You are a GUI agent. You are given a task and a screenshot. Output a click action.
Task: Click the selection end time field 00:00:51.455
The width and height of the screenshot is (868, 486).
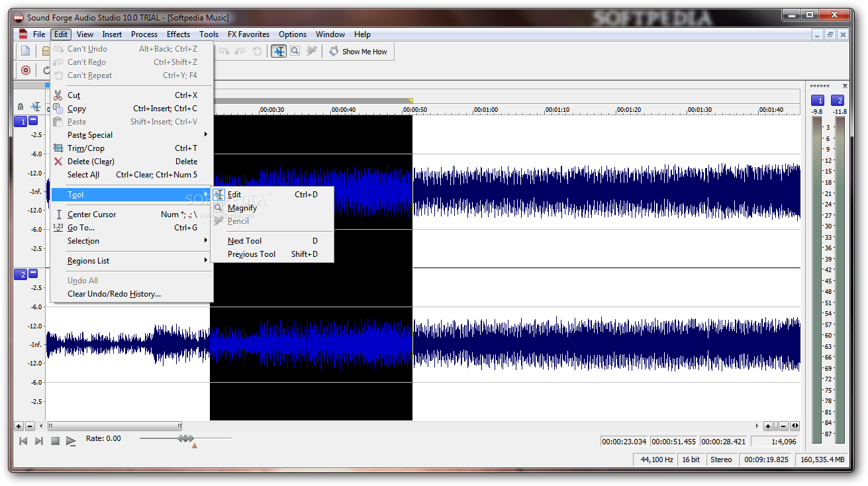pyautogui.click(x=674, y=442)
